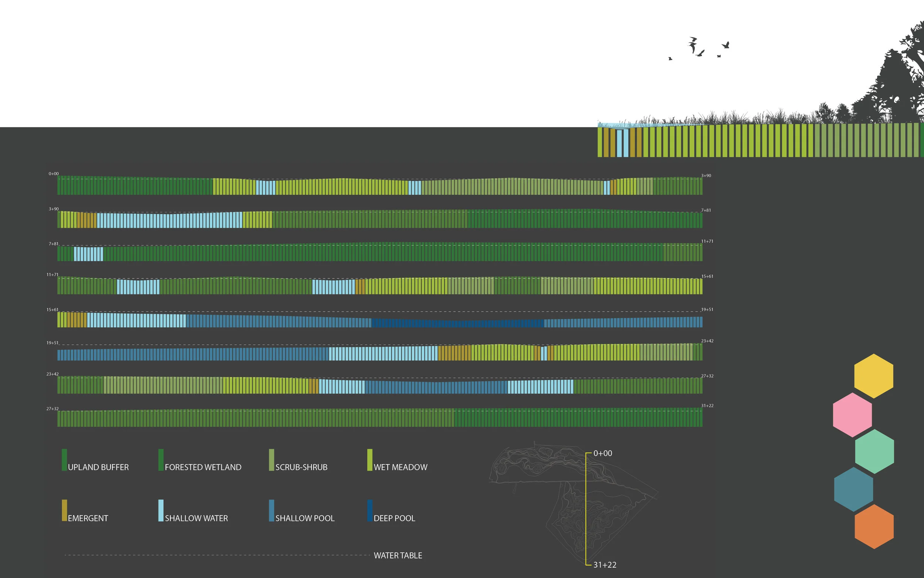Click the Scrub-Shrub legend label

pyautogui.click(x=301, y=467)
